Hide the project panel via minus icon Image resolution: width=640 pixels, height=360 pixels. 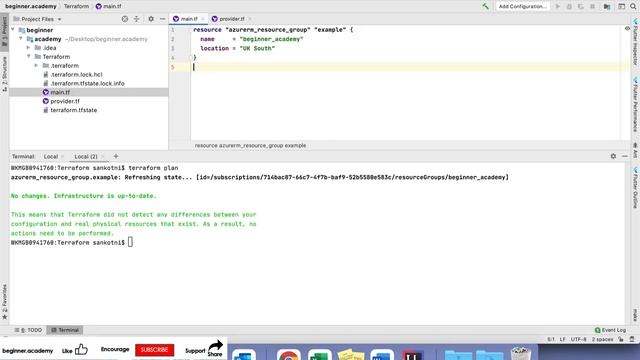(x=162, y=19)
